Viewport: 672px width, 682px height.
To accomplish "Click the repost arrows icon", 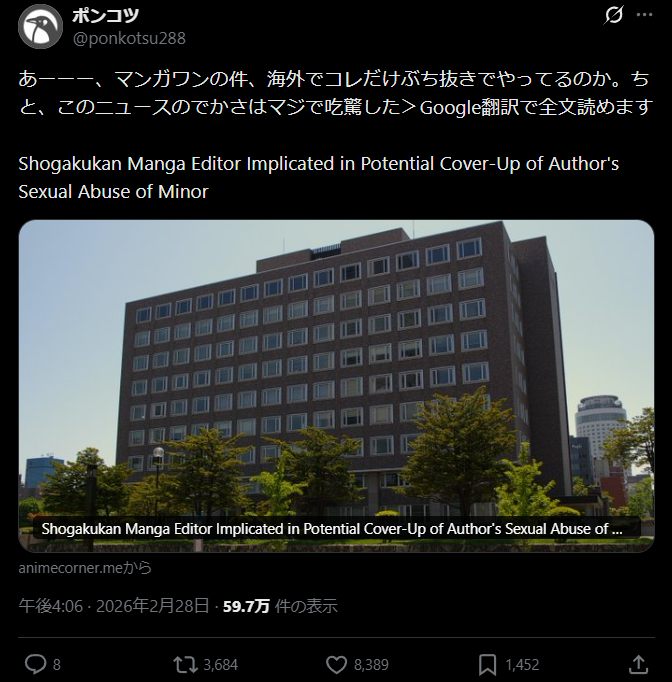I will [186, 665].
